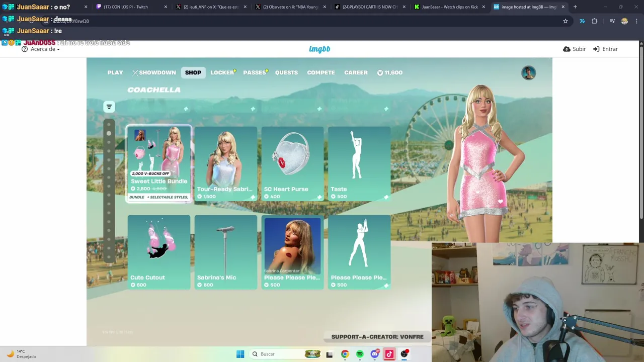Open Discord from the taskbar

(374, 354)
